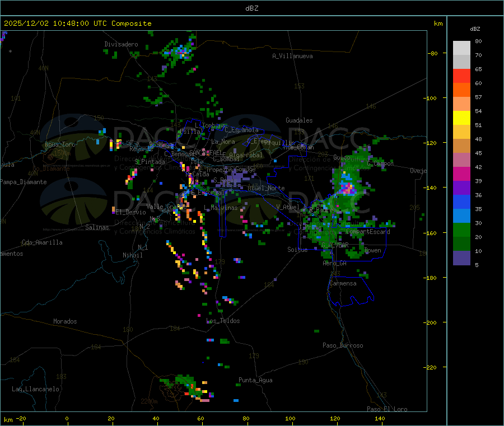Image resolution: width=504 pixels, height=426 pixels.
Task: Click the 'Divisadero' map label
Action: pyautogui.click(x=121, y=44)
